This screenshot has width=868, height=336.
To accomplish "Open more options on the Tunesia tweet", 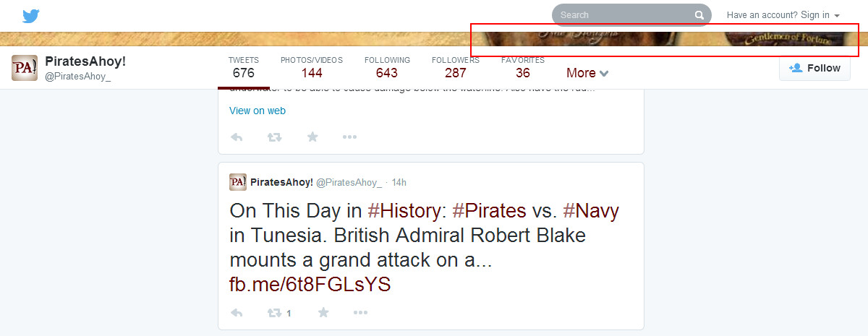I will [x=360, y=313].
